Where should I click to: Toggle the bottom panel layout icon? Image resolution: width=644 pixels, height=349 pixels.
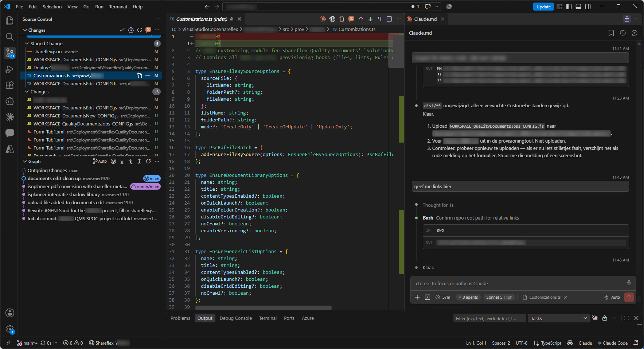pyautogui.click(x=578, y=7)
